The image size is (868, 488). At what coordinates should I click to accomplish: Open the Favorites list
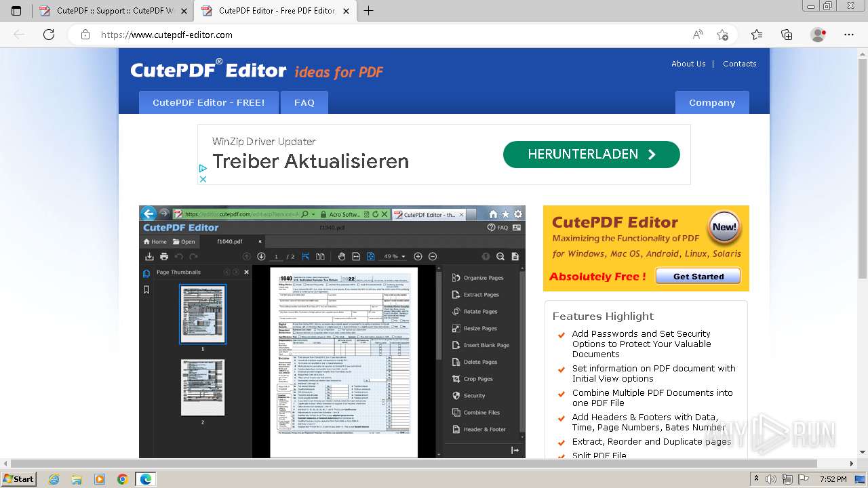click(x=757, y=35)
